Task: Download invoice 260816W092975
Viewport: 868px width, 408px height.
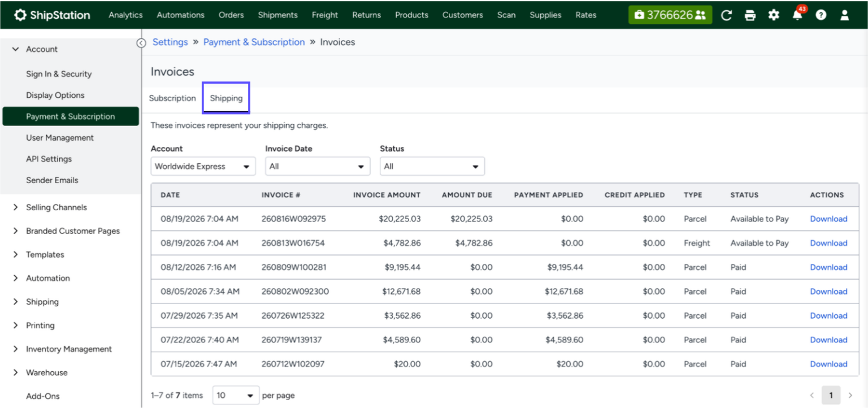Action: [828, 219]
